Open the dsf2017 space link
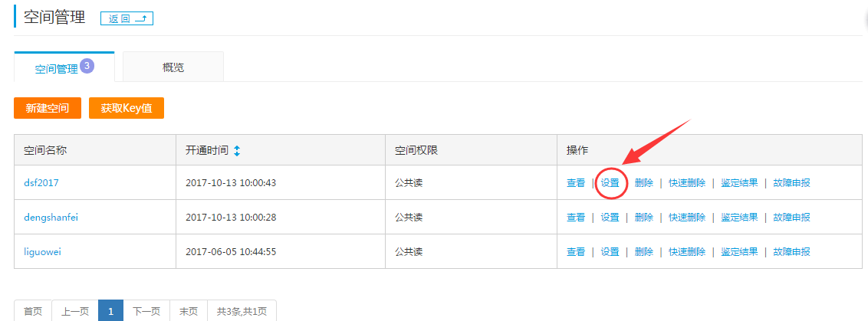This screenshot has height=321, width=868. pyautogui.click(x=41, y=182)
